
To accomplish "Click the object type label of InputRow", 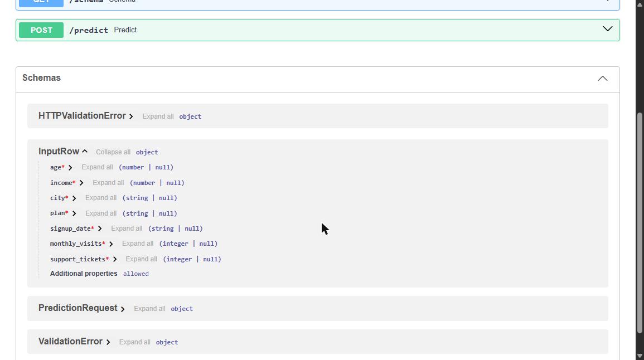I will 147,152.
